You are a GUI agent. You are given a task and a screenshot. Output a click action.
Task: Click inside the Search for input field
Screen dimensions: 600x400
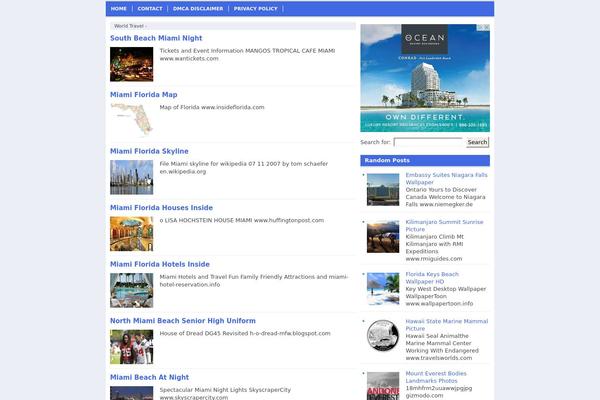click(x=428, y=142)
